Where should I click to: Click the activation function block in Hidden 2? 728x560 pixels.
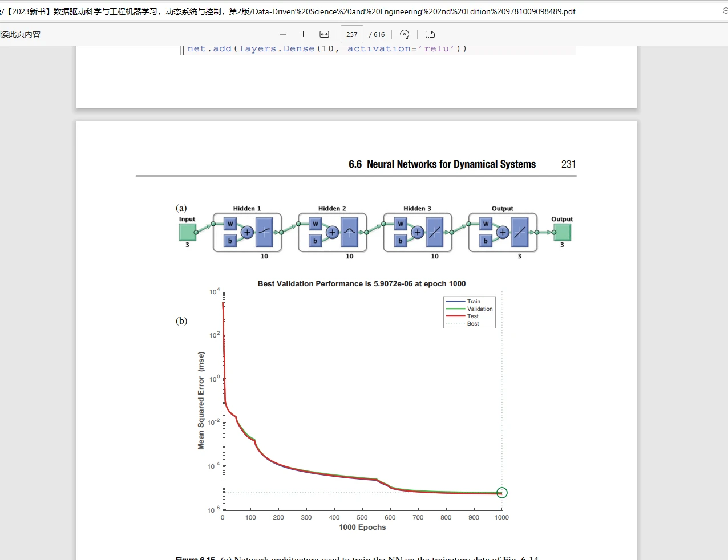pos(349,232)
